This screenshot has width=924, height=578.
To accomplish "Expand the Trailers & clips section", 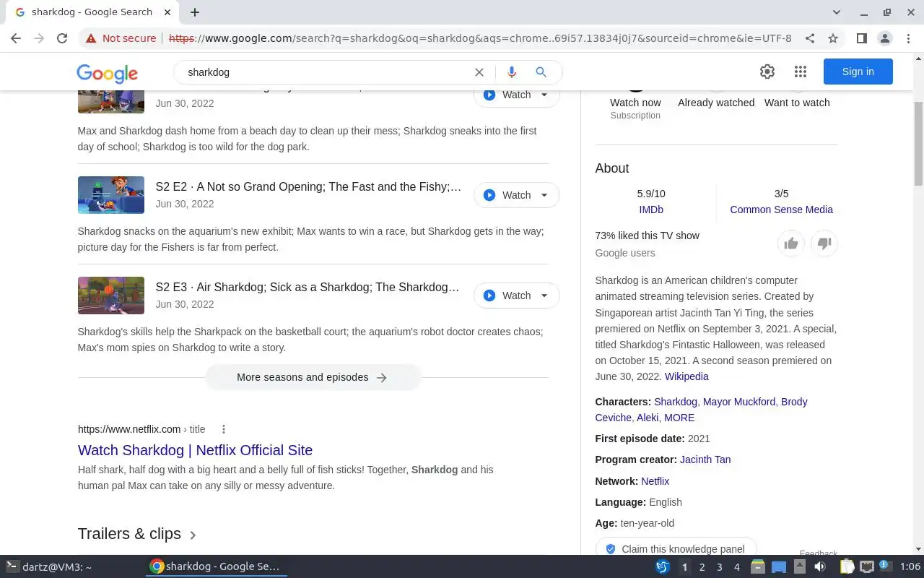I will [x=137, y=534].
